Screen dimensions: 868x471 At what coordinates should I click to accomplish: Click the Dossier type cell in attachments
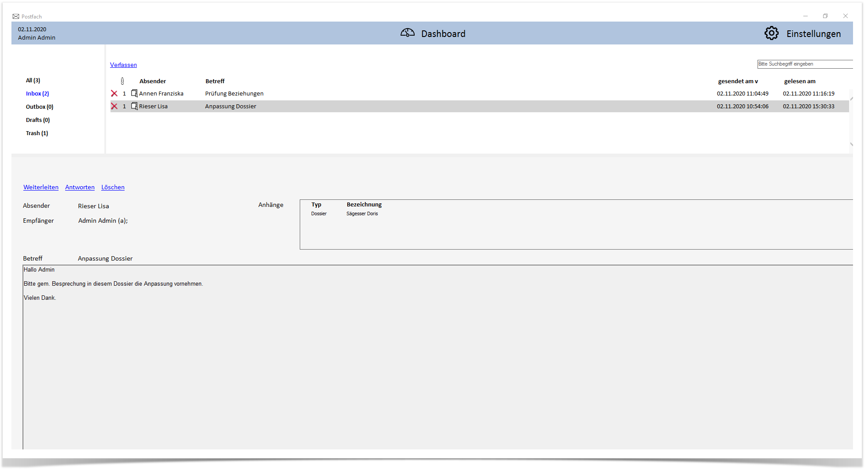319,214
